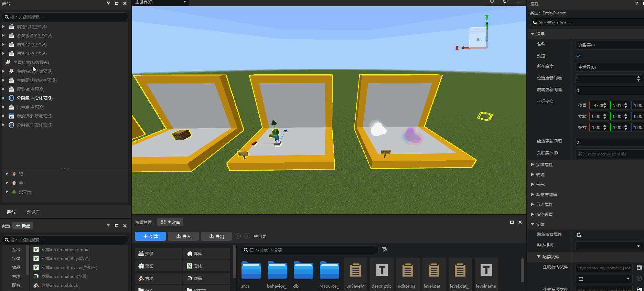Select the descriptio text file icon
Viewport: 644px width, 291px height.
382,270
